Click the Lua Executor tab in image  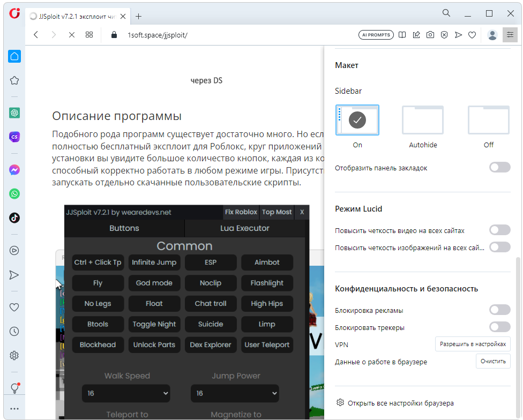pos(244,228)
